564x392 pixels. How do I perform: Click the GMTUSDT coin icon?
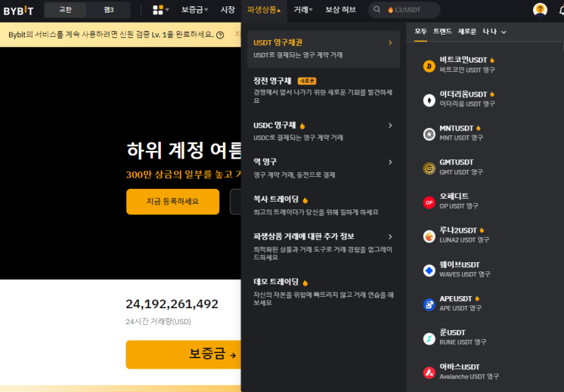tap(429, 169)
